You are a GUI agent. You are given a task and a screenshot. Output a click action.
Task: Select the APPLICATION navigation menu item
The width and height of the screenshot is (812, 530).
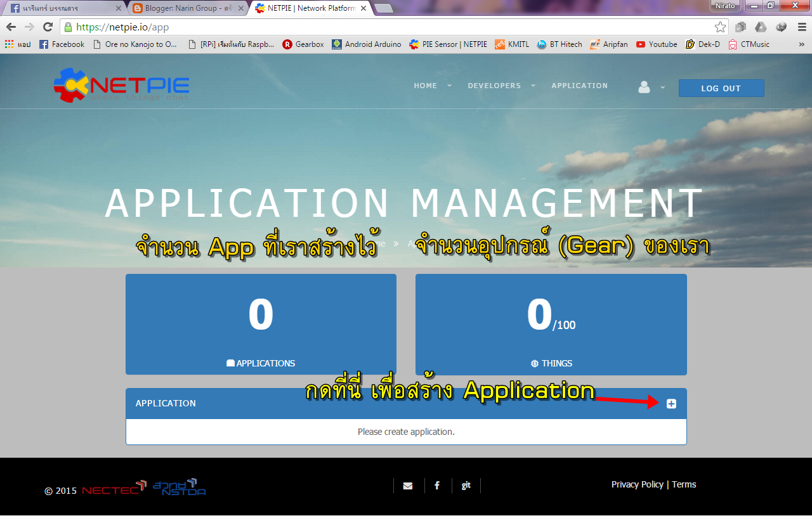point(579,86)
